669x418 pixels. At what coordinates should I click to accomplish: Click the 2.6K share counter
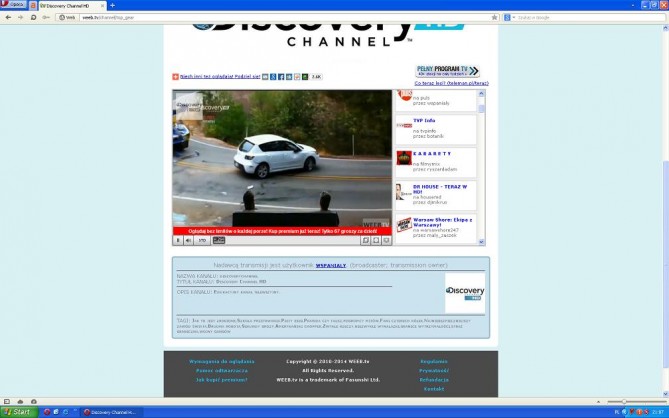point(316,77)
